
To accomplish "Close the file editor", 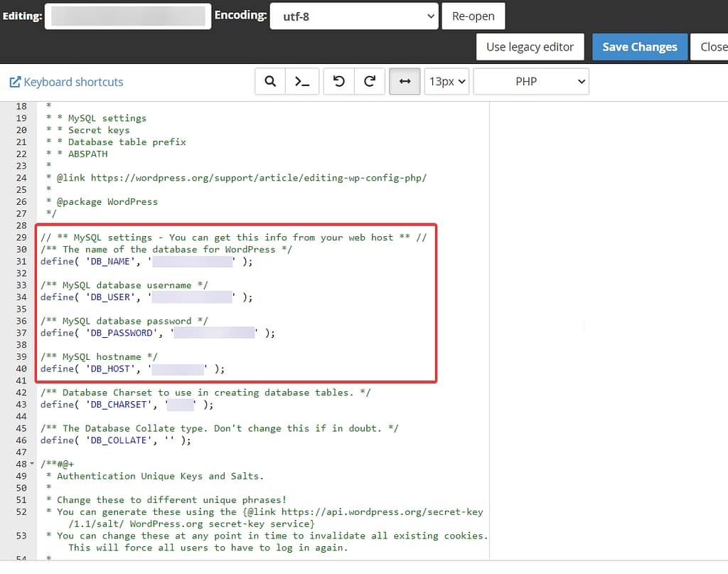I will [x=713, y=46].
